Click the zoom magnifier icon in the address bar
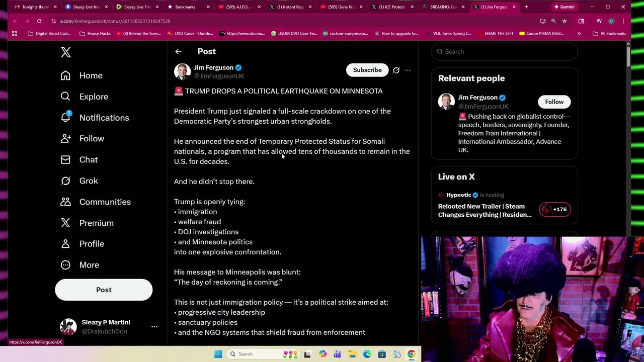The image size is (644, 362). pos(553,21)
